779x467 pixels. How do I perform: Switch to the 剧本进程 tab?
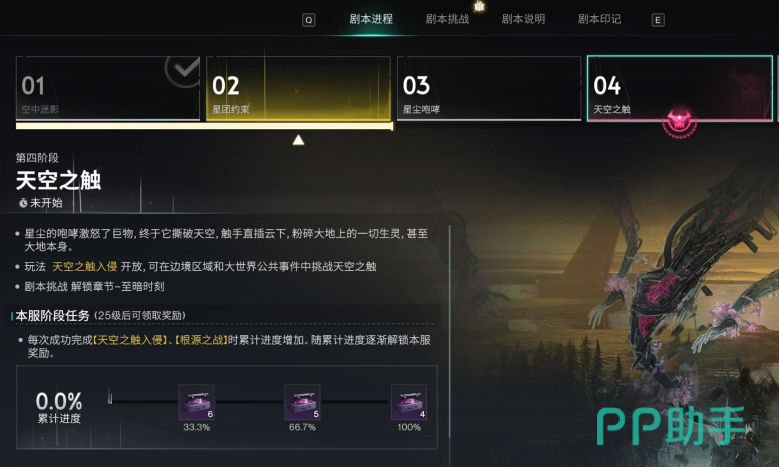click(x=371, y=19)
